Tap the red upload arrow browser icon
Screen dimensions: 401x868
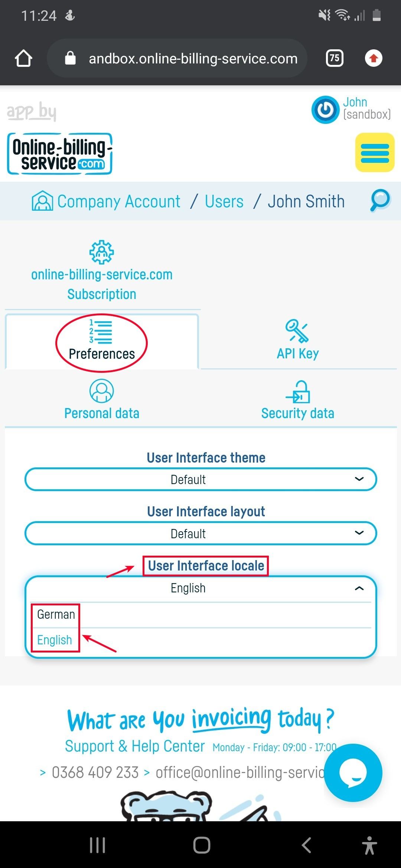click(x=374, y=58)
